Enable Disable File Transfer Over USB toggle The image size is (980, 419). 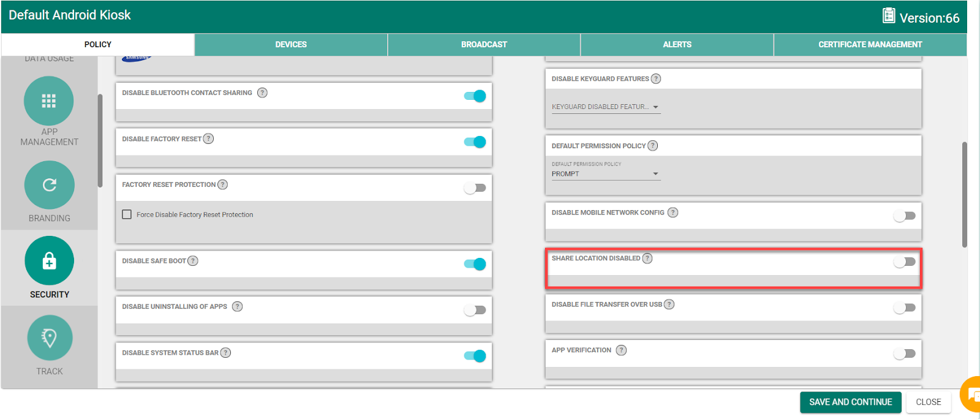905,308
